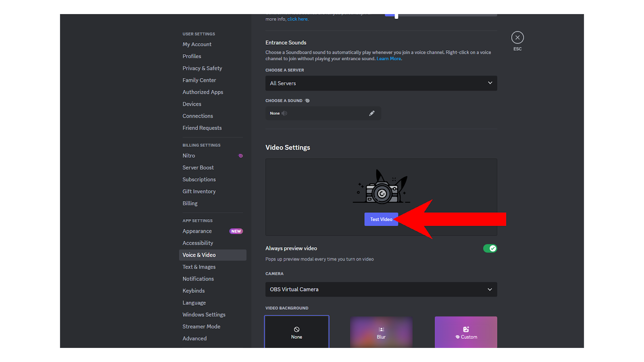Select the Blur video background
This screenshot has height=362, width=644.
pos(381,332)
